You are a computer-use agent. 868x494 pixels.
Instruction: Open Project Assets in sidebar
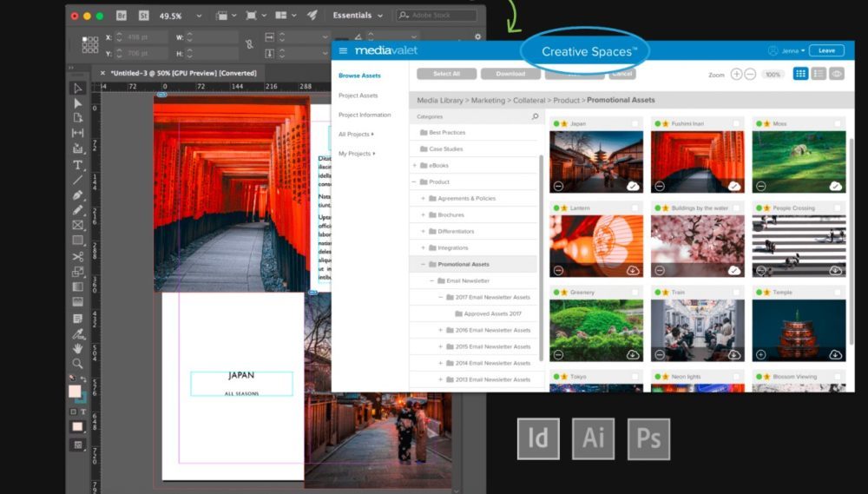point(358,96)
